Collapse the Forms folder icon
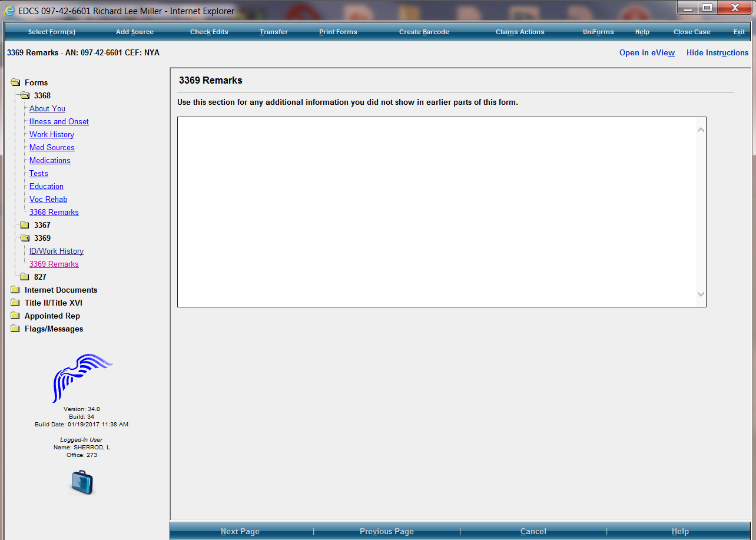Screen dimensions: 756x540 click(15, 82)
